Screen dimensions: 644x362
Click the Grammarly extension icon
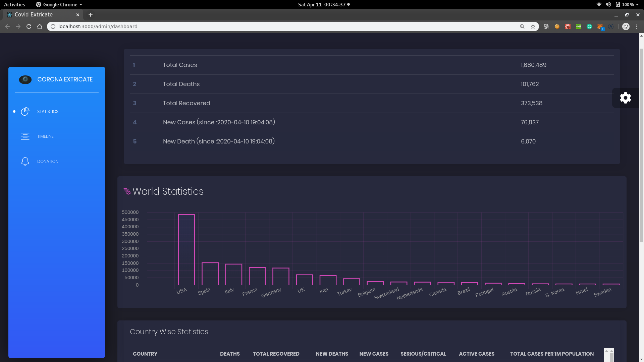(x=589, y=26)
